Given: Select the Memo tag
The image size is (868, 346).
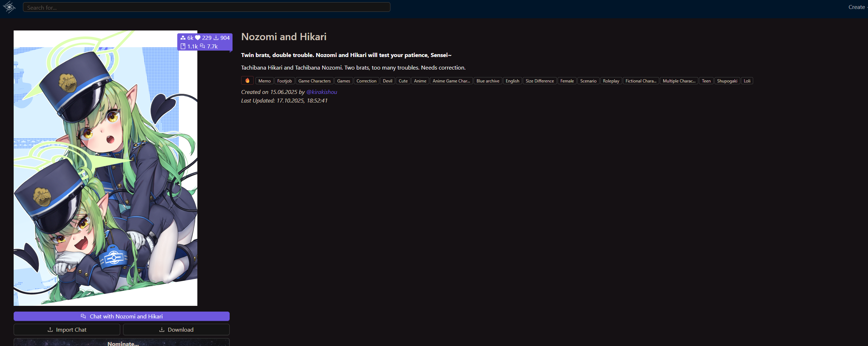Looking at the screenshot, I should coord(264,81).
